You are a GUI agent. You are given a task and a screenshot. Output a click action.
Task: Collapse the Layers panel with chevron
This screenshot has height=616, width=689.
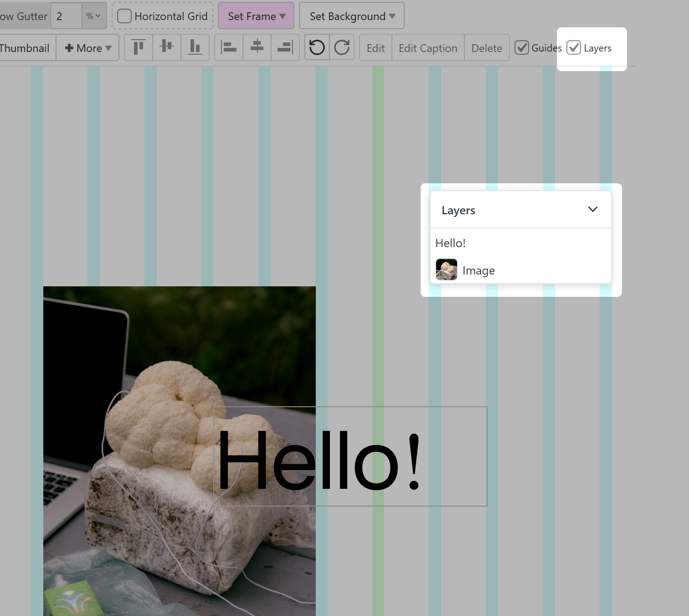tap(592, 210)
